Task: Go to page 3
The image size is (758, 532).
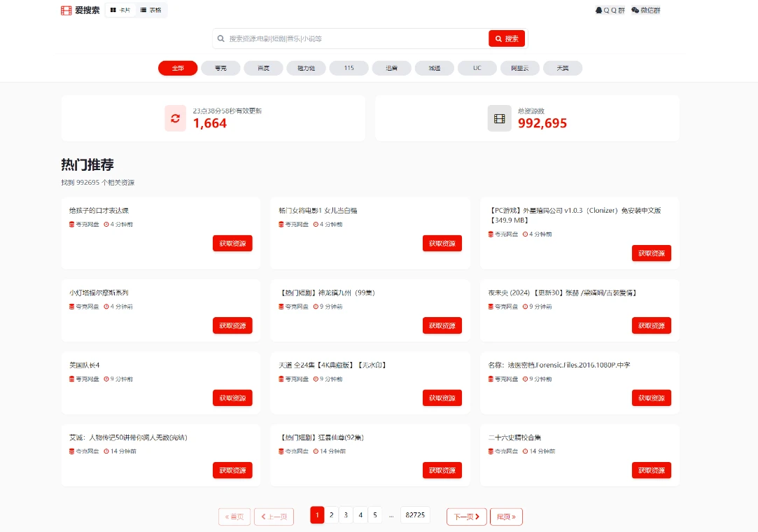Action: (346, 515)
